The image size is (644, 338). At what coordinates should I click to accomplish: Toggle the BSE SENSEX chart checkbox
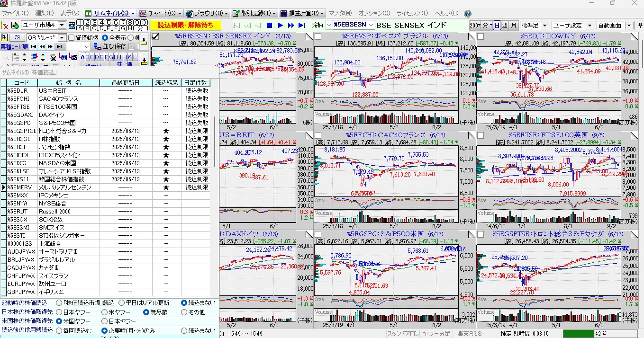coord(155,36)
